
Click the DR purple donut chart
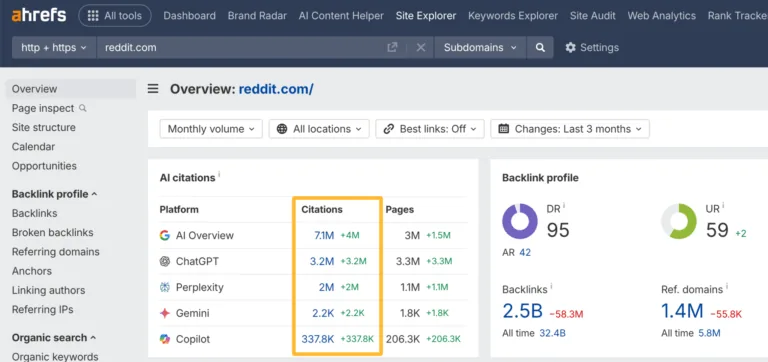(520, 221)
